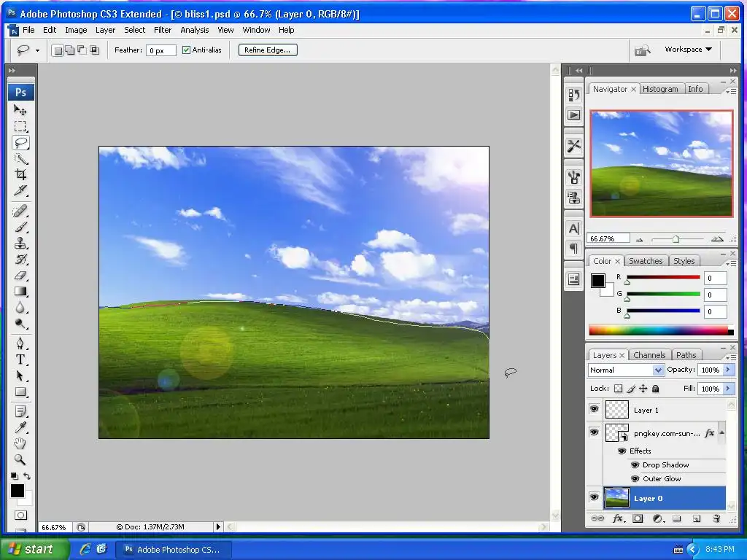The image size is (747, 560).
Task: Click the delete layer trash icon
Action: tap(716, 518)
